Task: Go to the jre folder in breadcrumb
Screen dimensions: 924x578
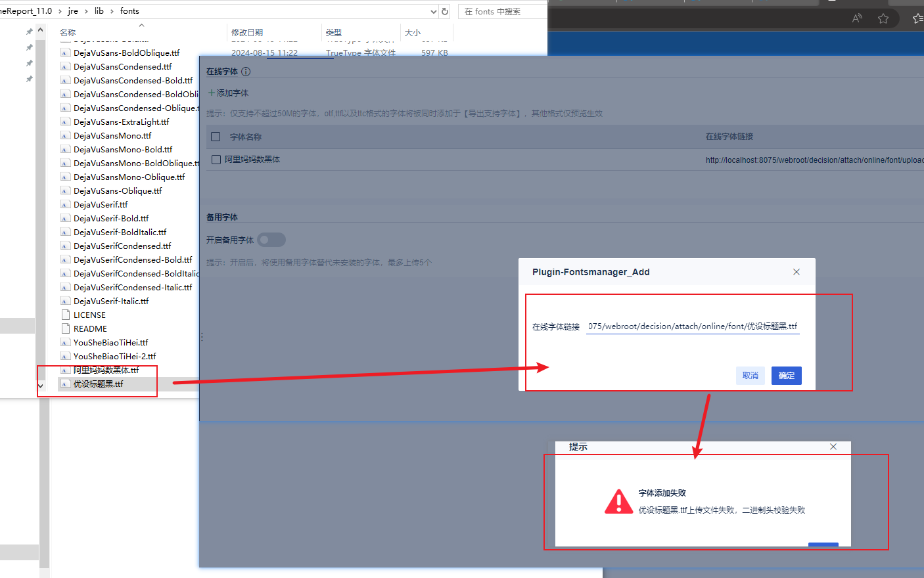Action: pos(73,11)
